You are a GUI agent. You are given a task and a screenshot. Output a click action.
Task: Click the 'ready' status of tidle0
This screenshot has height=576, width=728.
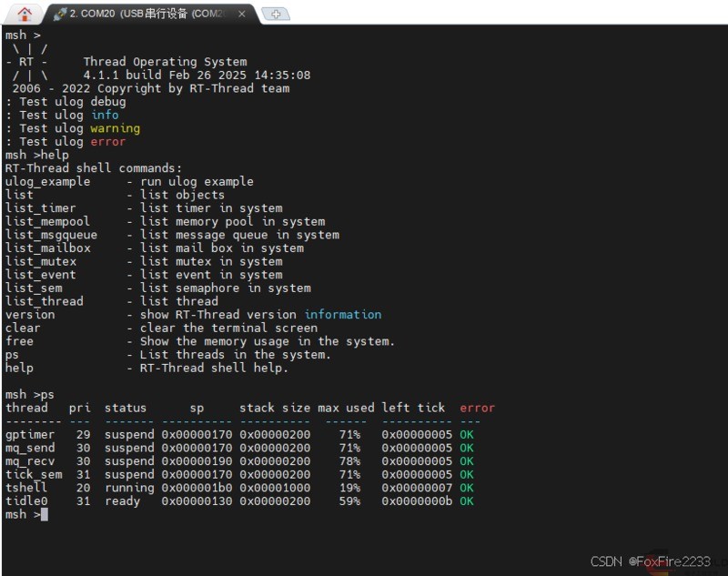(123, 501)
